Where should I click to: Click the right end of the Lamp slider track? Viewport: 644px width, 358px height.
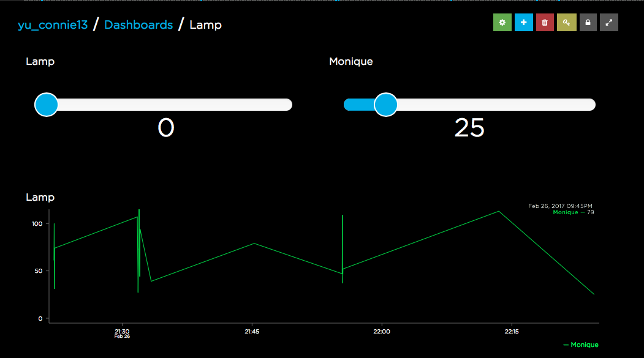point(287,105)
